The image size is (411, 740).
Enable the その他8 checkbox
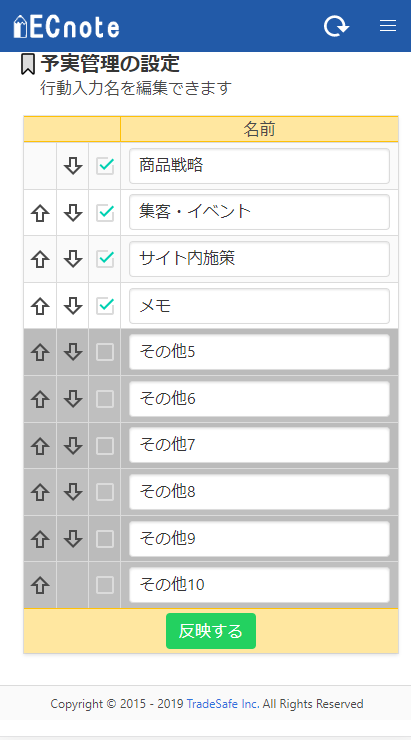pyautogui.click(x=105, y=492)
